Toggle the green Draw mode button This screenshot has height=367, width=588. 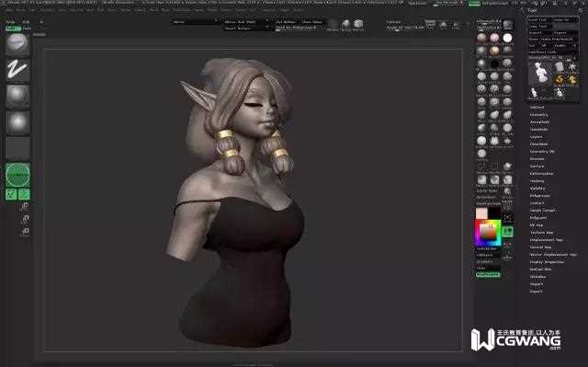coord(24,194)
